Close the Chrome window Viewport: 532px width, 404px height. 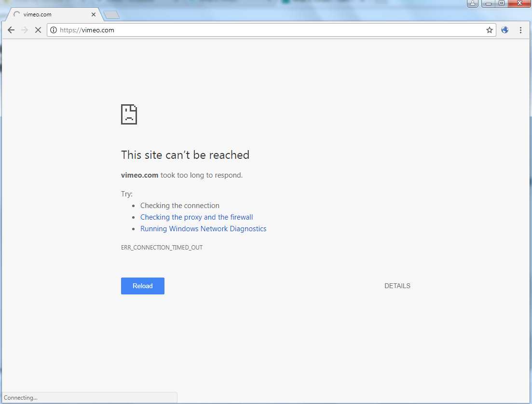[519, 3]
